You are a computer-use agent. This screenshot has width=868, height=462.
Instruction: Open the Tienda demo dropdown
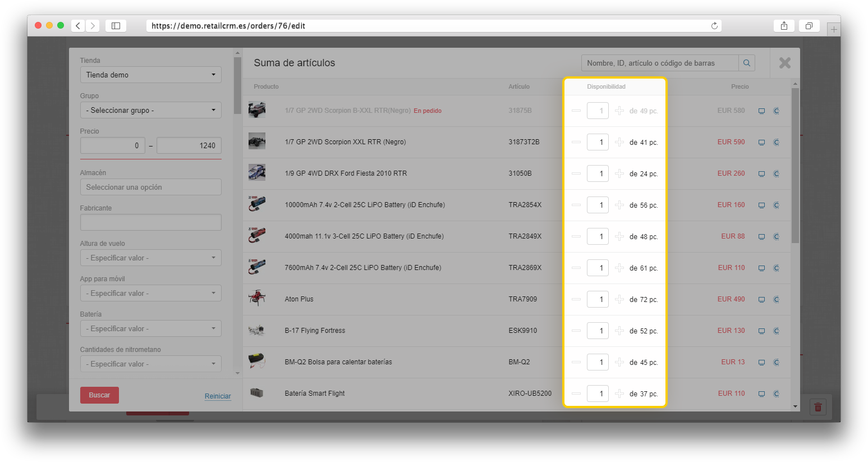point(150,75)
